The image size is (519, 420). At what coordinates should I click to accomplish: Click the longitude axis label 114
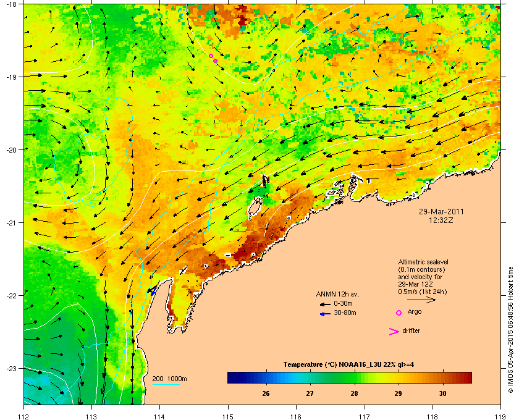(x=159, y=417)
